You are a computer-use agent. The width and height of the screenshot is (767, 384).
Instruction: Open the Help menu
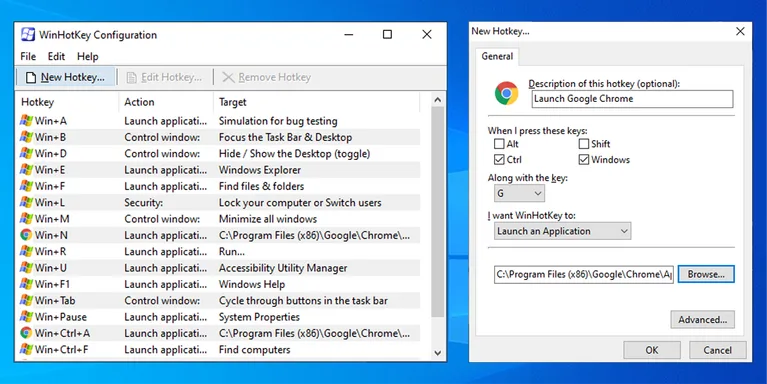[88, 56]
